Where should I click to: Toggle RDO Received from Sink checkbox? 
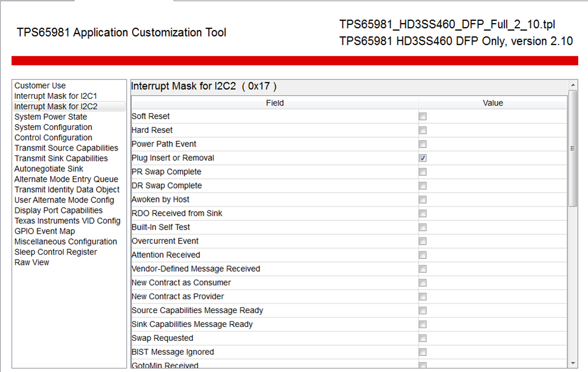click(423, 214)
